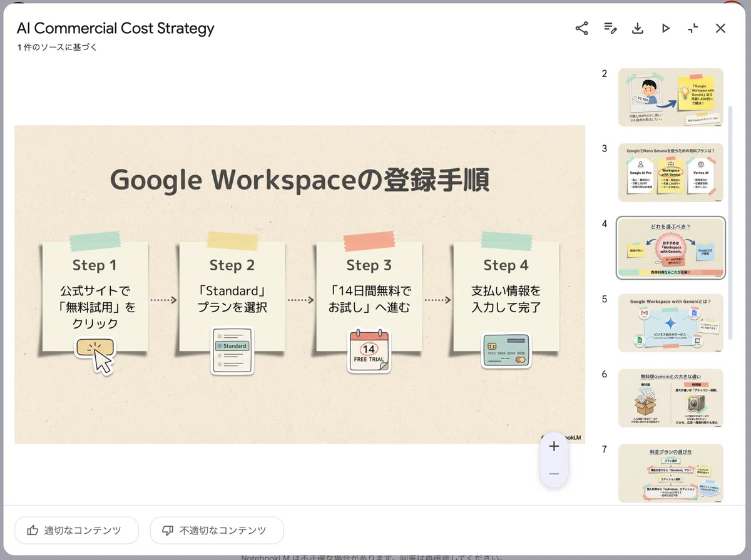
Task: Select slide 6 thumbnail 無料版Geminiとの大きな違い
Action: pyautogui.click(x=671, y=398)
